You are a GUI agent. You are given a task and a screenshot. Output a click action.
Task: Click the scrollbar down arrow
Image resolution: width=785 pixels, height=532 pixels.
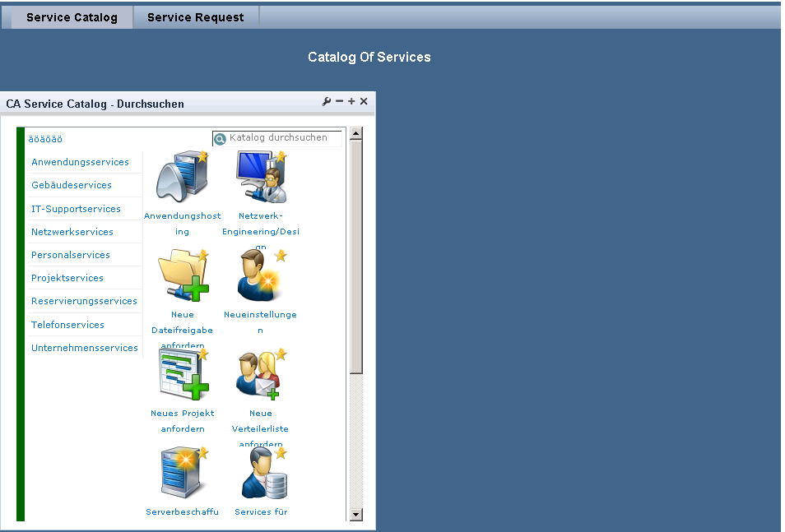pos(356,515)
